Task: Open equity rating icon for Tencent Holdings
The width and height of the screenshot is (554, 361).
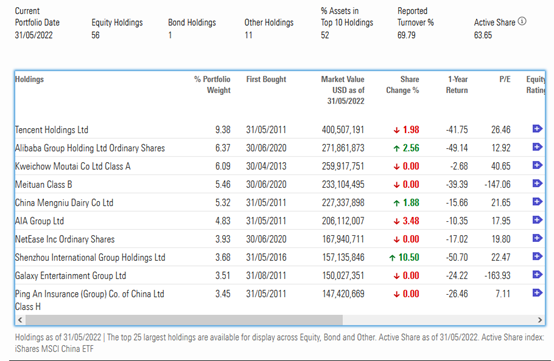Action: (537, 129)
